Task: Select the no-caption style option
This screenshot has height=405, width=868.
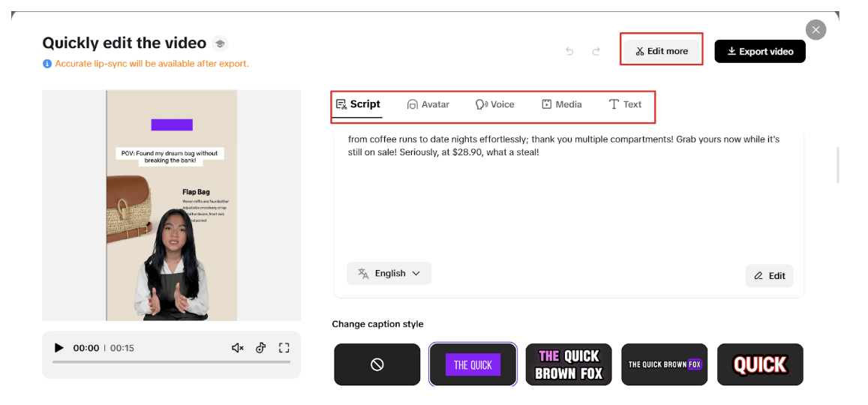Action: pos(377,364)
